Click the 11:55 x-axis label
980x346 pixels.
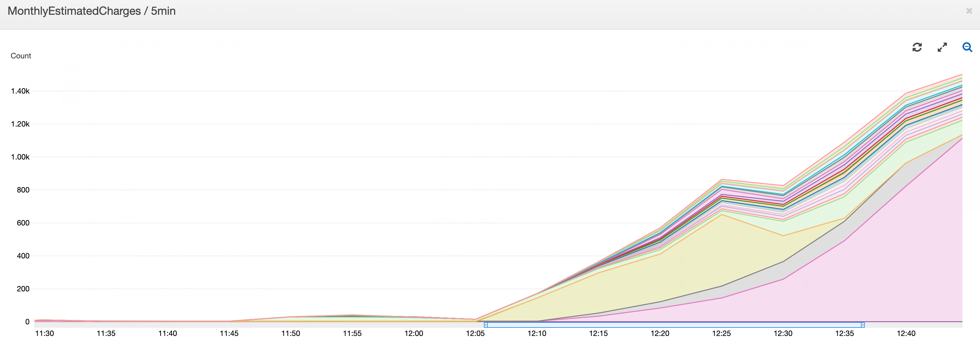[x=352, y=333]
